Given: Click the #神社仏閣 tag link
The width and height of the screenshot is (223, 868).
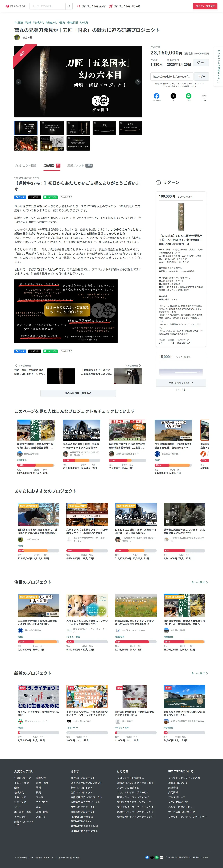Looking at the screenshot, I should 72,23.
